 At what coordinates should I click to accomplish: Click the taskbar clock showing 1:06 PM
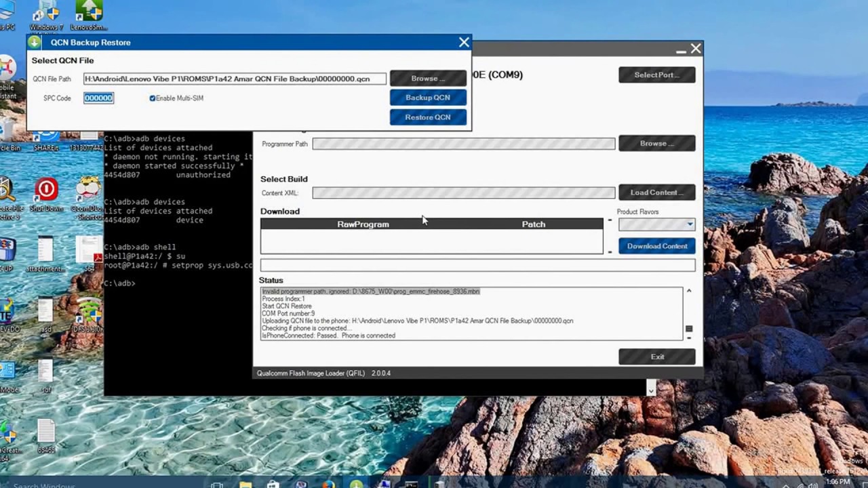(838, 482)
